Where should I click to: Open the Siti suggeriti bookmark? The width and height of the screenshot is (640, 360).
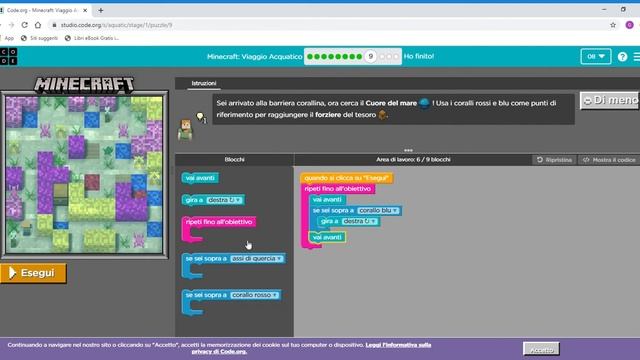(x=39, y=38)
